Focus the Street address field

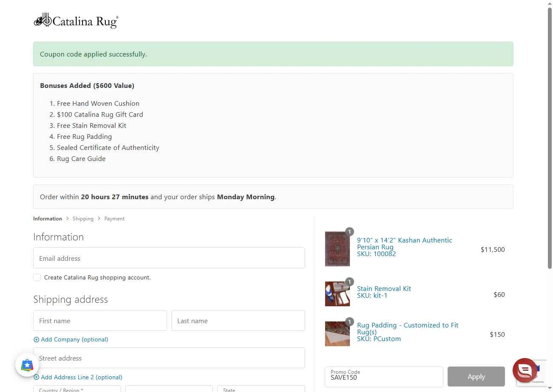169,358
